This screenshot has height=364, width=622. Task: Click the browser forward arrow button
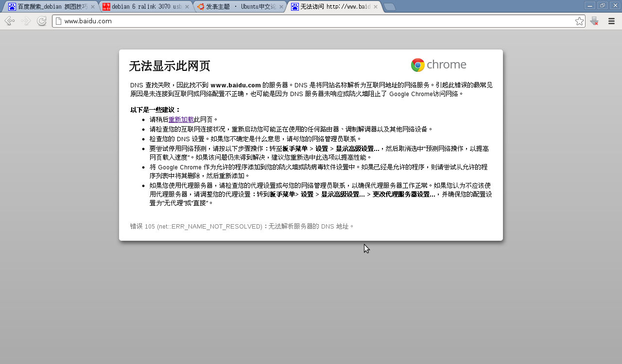click(26, 21)
